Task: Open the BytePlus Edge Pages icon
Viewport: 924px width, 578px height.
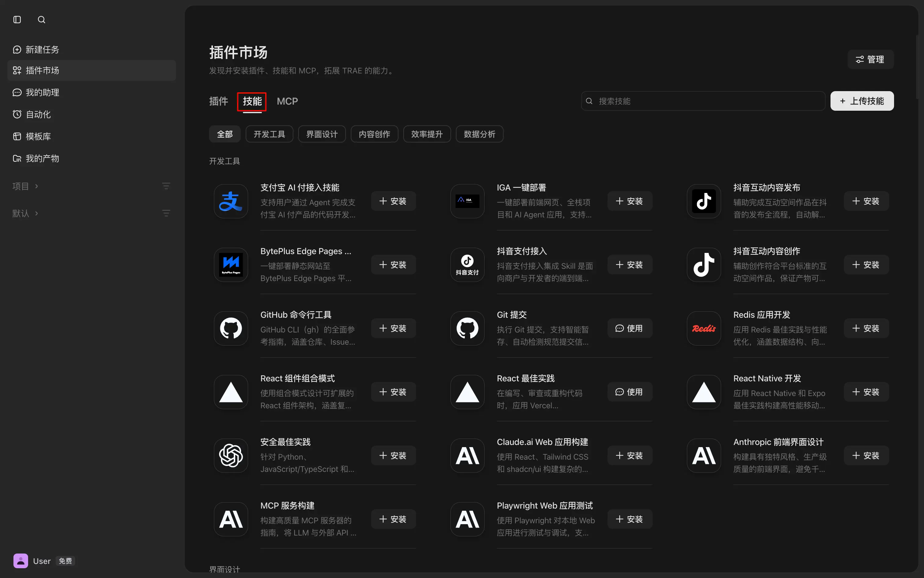Action: click(x=231, y=265)
